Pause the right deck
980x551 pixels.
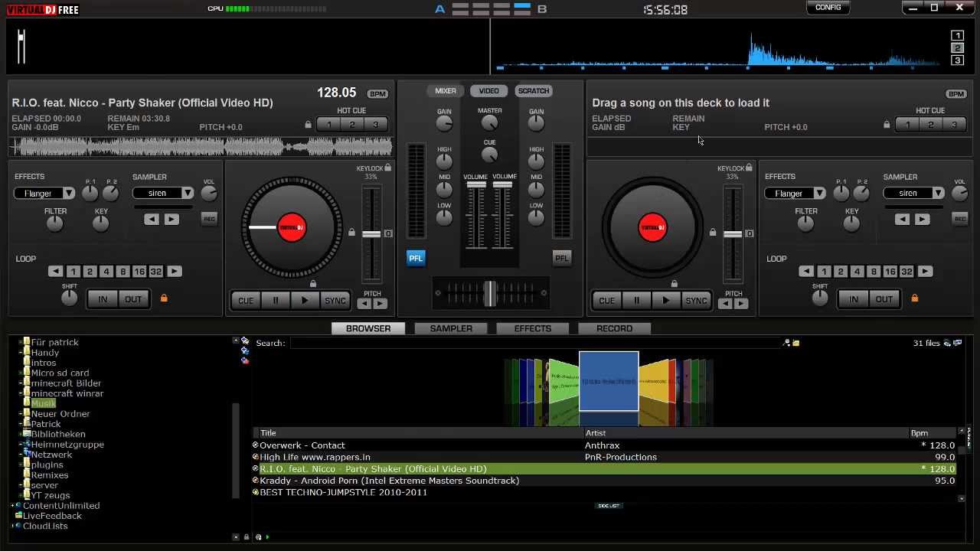[636, 301]
